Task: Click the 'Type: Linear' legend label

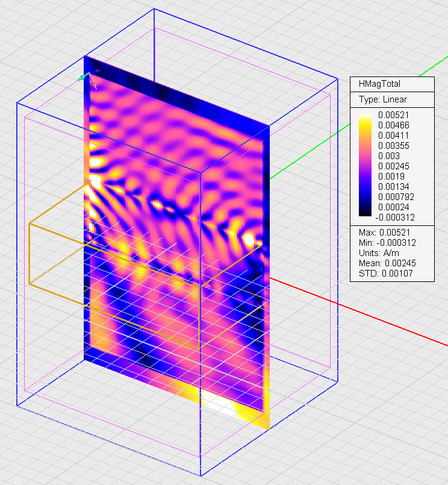Action: tap(383, 99)
